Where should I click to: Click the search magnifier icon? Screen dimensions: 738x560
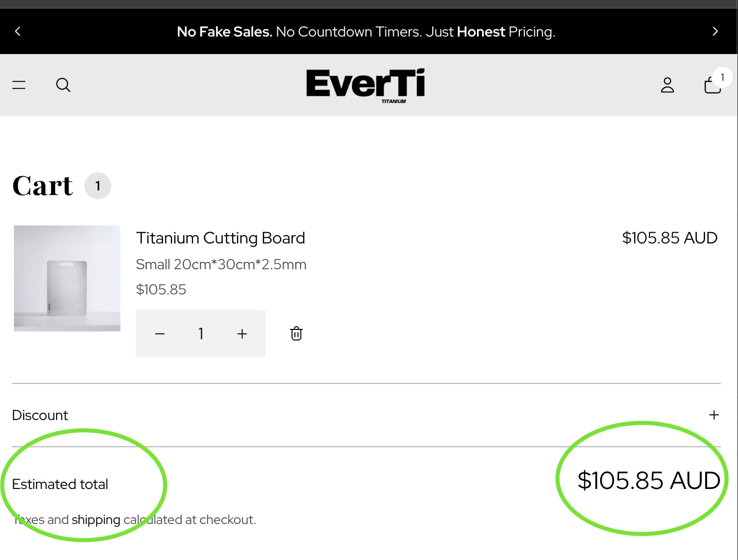click(63, 85)
